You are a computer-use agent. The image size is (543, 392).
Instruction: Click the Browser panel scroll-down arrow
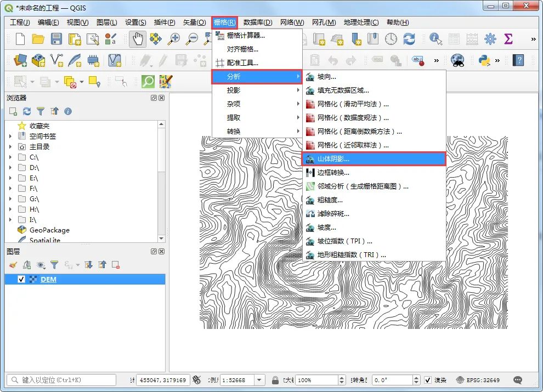161,238
